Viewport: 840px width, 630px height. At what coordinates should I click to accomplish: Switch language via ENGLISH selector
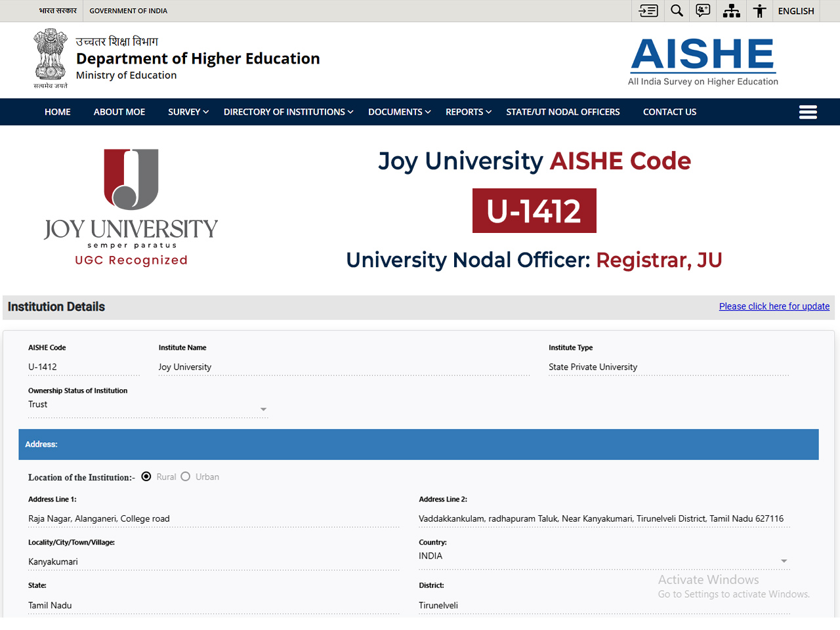coord(795,11)
